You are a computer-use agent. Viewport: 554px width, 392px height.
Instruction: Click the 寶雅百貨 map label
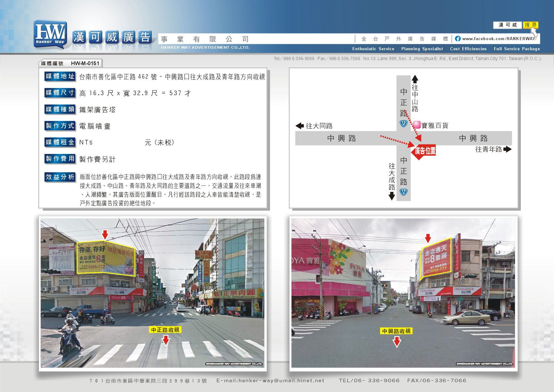(435, 126)
